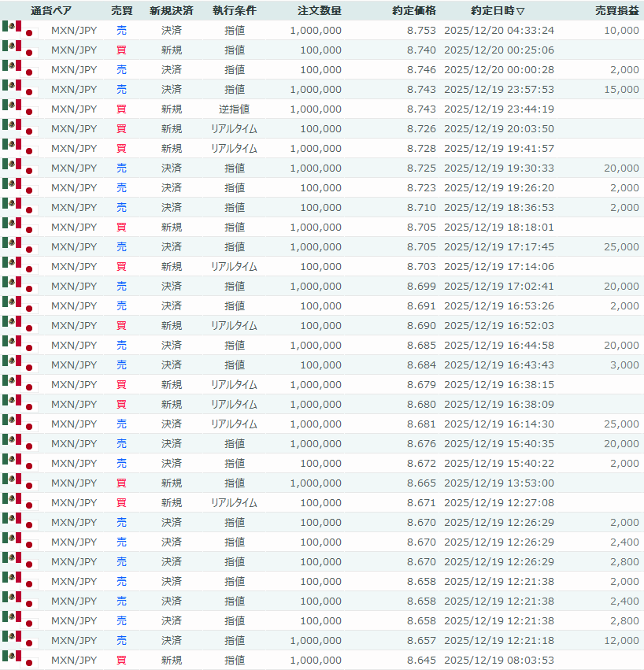This screenshot has width=644, height=670.
Task: Click the 新規決済 column header
Action: (171, 11)
